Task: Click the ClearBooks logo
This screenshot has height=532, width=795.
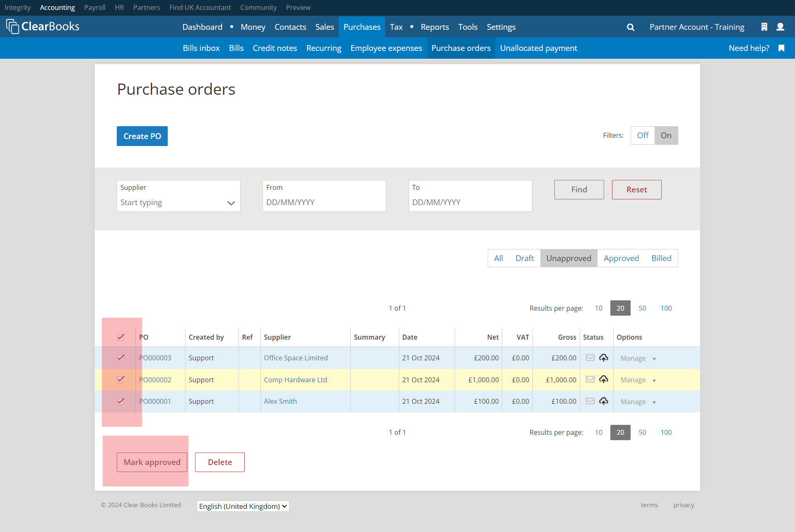Action: (43, 26)
